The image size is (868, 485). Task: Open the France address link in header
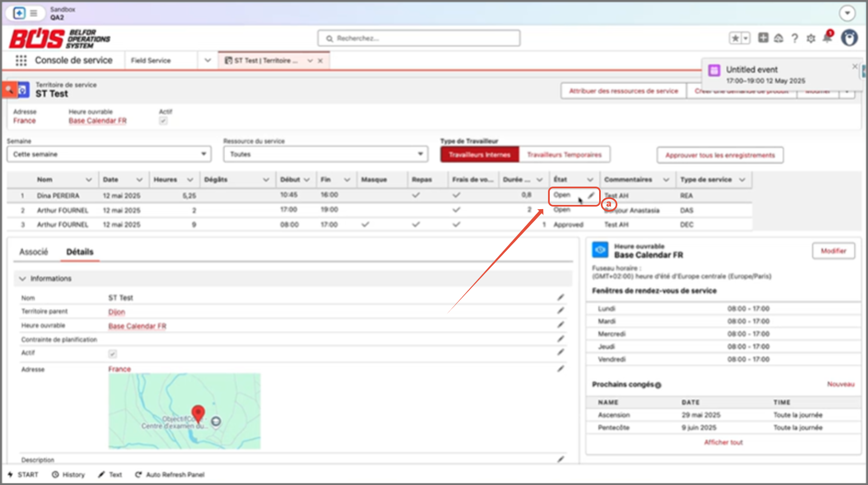pos(24,121)
